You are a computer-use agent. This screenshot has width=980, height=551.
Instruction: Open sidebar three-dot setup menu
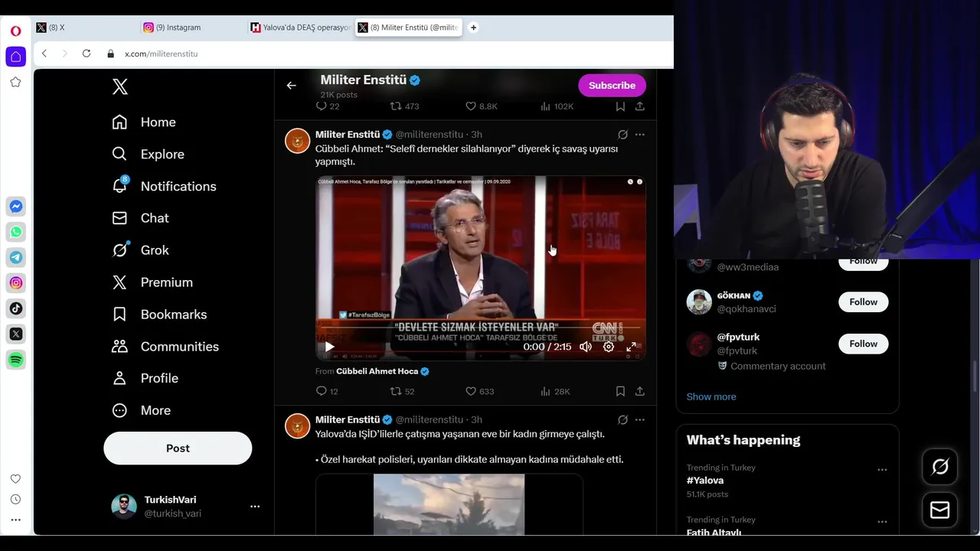tap(15, 520)
